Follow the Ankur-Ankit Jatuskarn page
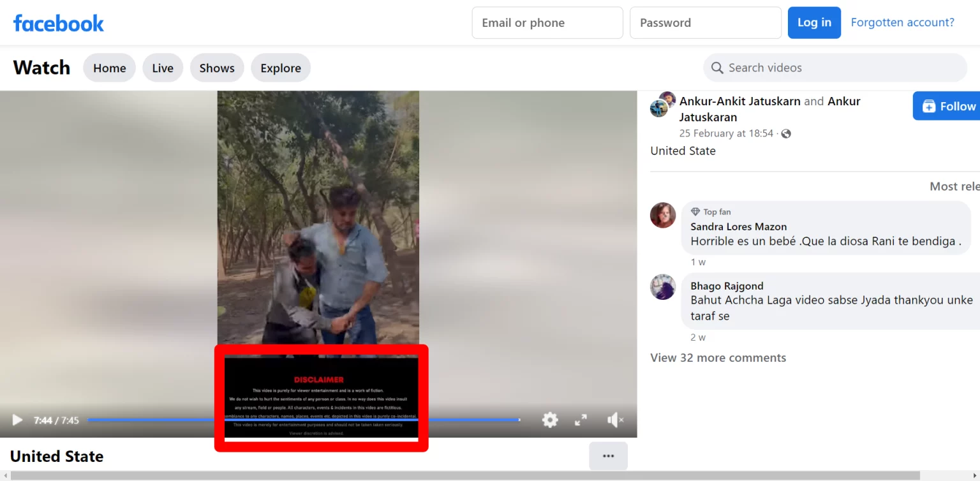 pos(947,106)
